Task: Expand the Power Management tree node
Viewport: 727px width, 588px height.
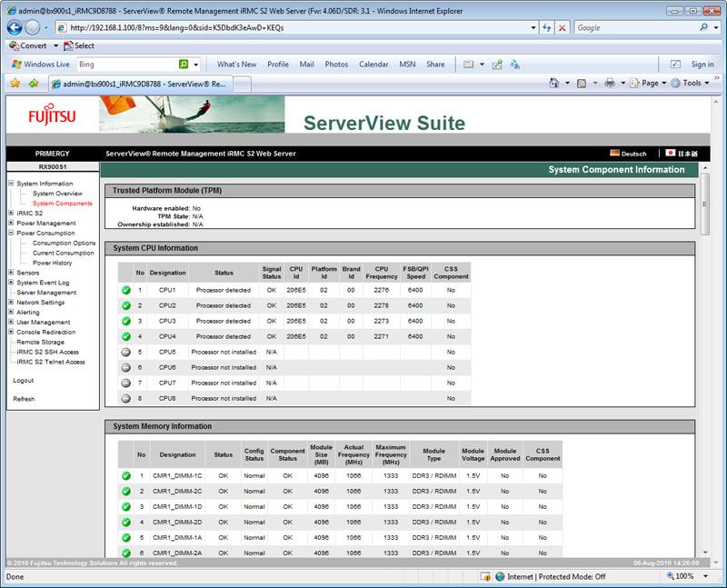Action: (11, 223)
